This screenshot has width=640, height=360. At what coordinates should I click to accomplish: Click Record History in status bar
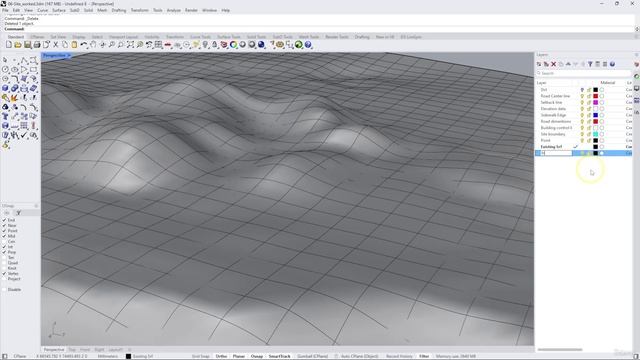coord(399,356)
